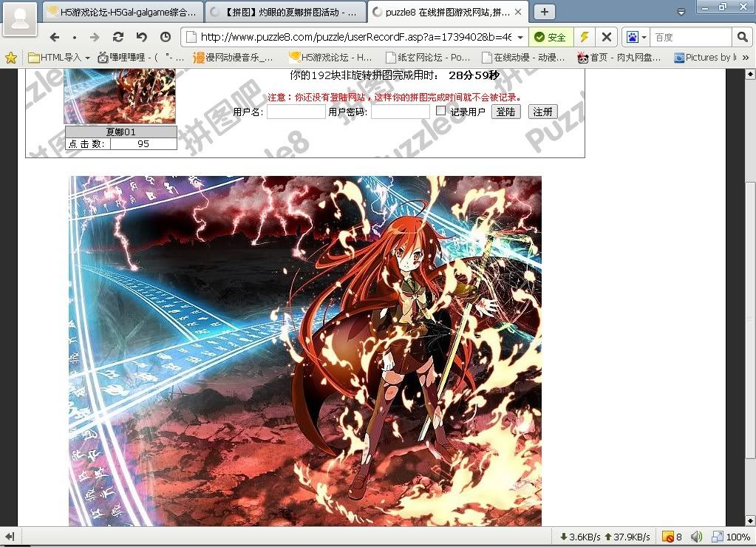Viewport: 756px width, 547px height.
Task: Open the 漫网动漫音乐 bookmark
Action: point(233,58)
